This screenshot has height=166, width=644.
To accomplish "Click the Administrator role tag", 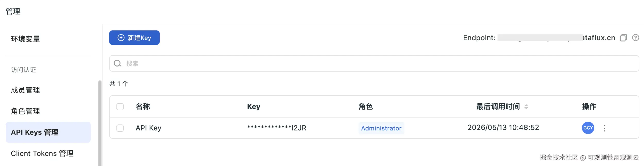I will [381, 128].
